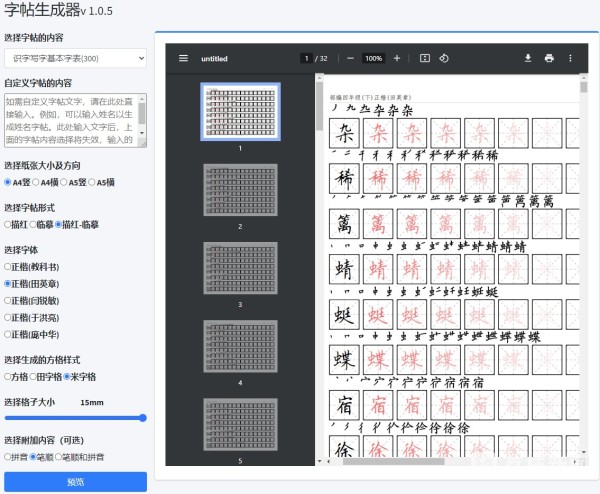Select font 正楷(庞中华)
This screenshot has width=600, height=494.
(x=7, y=334)
